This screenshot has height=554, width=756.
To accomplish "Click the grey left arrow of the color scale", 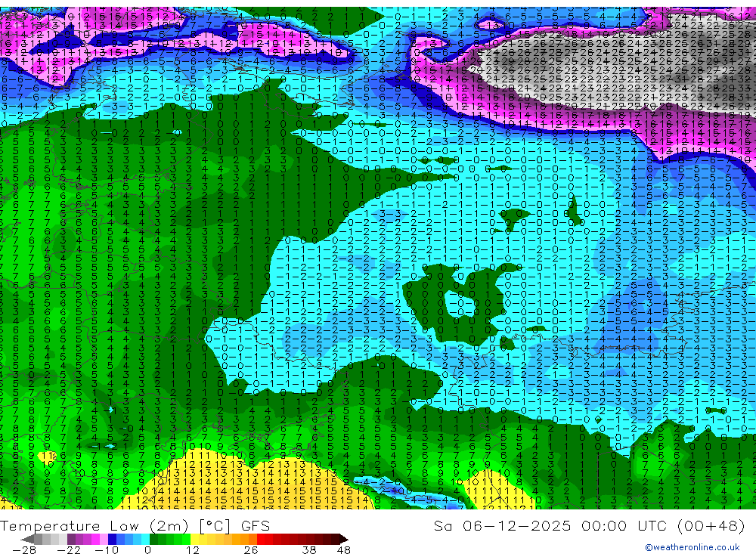I will click(27, 539).
